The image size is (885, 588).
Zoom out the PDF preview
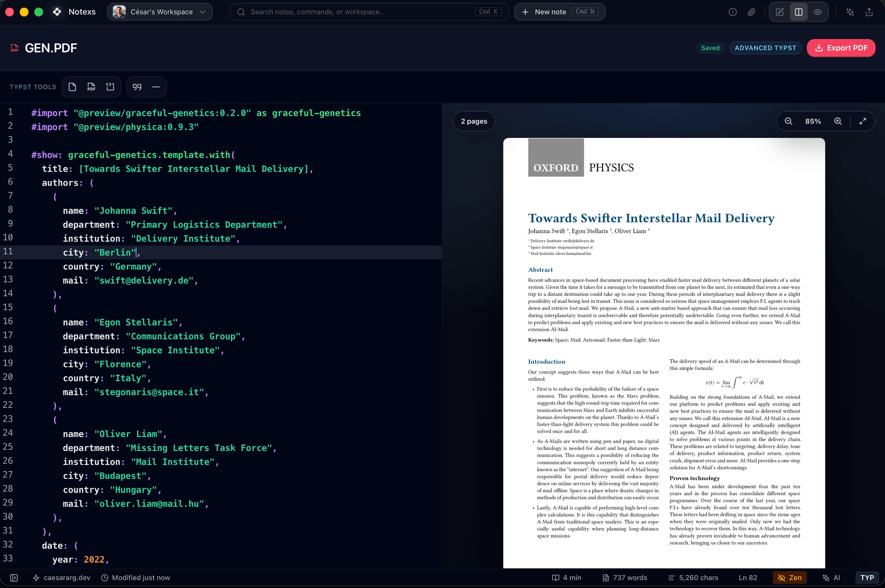788,121
